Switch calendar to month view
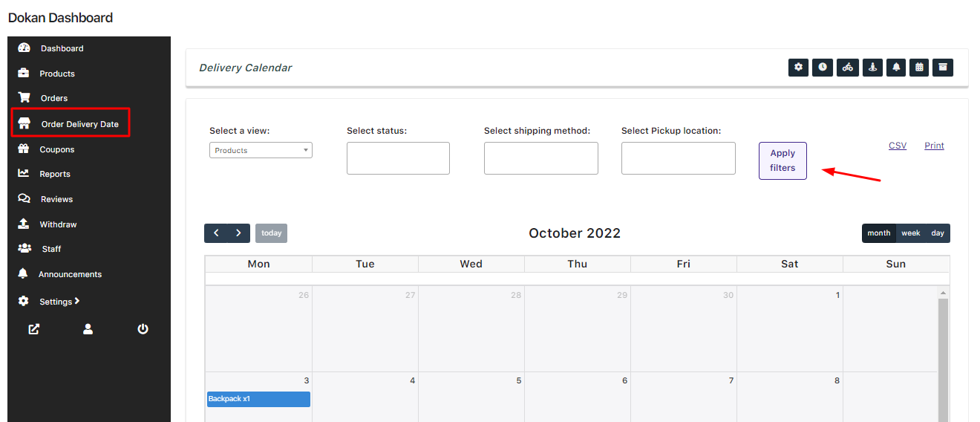Viewport: 980px width, 422px height. 879,233
